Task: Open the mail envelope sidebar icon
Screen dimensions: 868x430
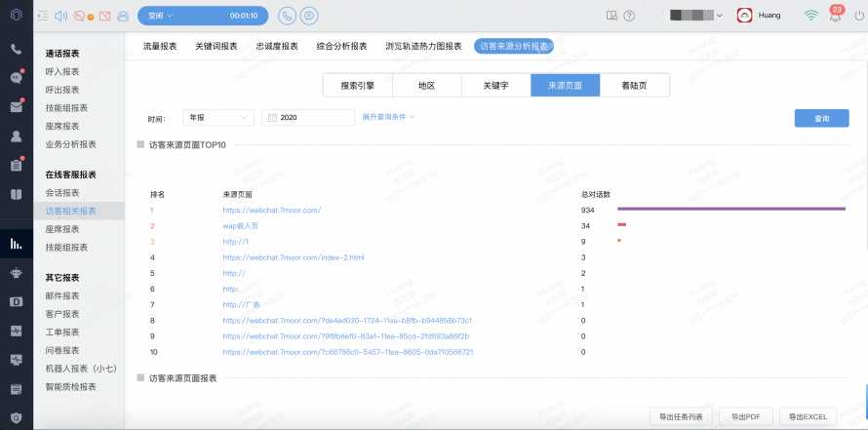Action: click(x=16, y=107)
